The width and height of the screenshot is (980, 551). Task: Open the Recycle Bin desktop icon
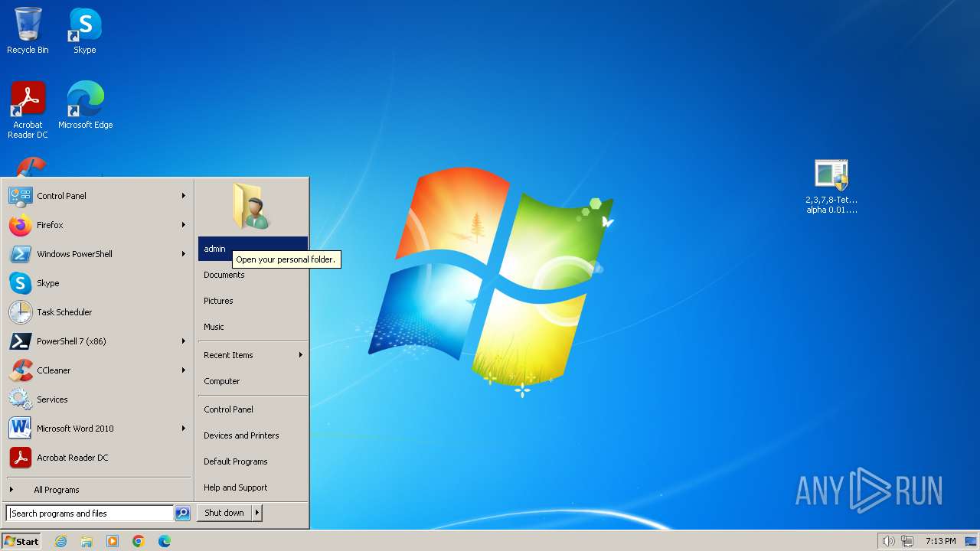[28, 31]
